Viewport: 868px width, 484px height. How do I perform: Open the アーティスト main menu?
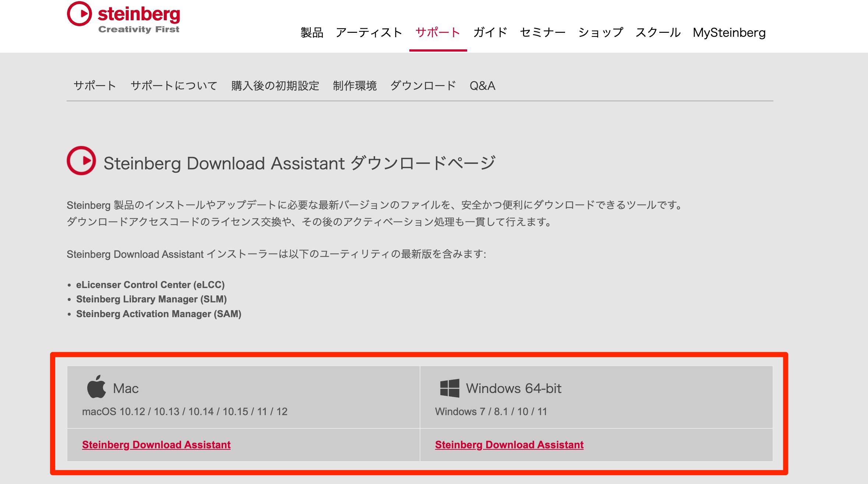point(369,32)
